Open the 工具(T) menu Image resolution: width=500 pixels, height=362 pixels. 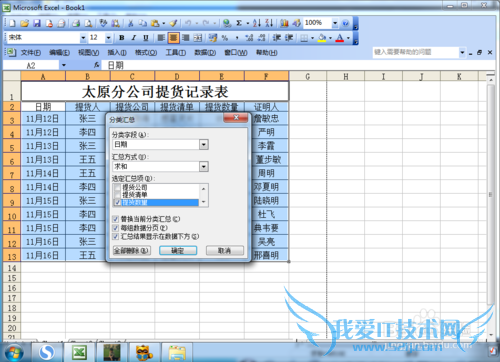point(176,53)
